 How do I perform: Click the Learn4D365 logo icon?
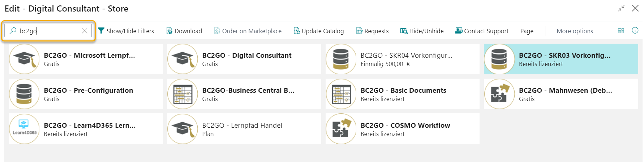[x=24, y=129]
